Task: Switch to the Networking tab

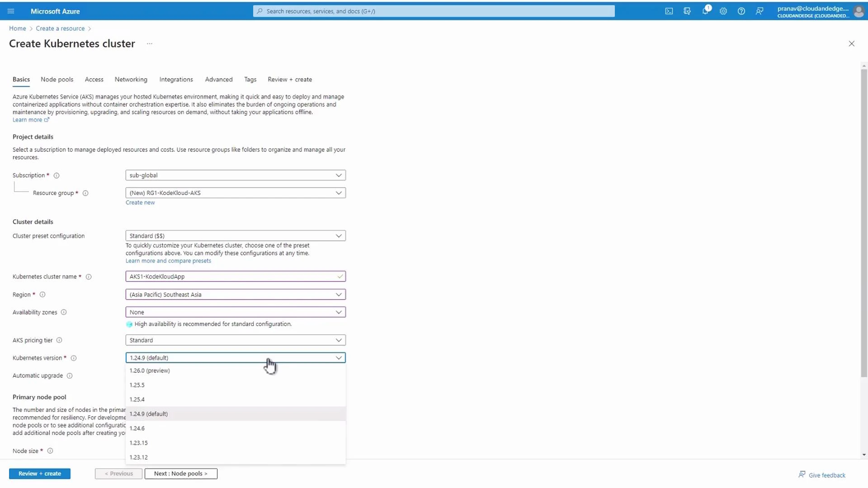Action: (x=131, y=79)
